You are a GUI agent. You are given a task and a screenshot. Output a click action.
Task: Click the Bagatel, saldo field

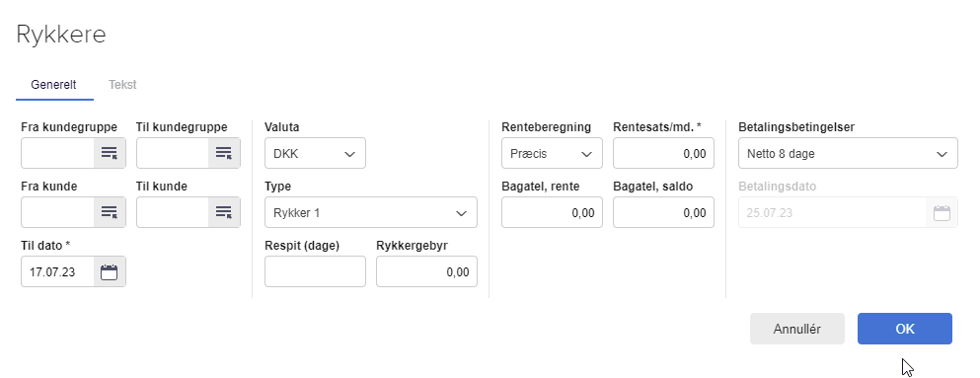coord(663,212)
